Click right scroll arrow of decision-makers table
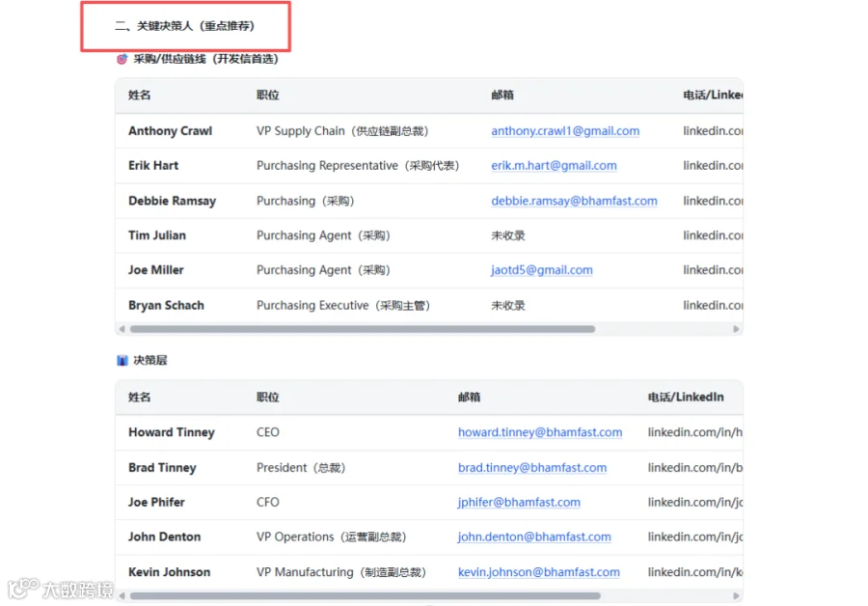Screen dimensions: 868x606 click(x=736, y=596)
